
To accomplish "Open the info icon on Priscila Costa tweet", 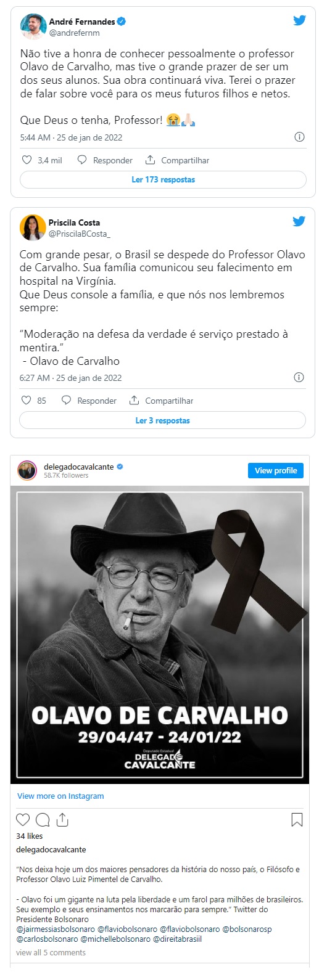I will [299, 377].
